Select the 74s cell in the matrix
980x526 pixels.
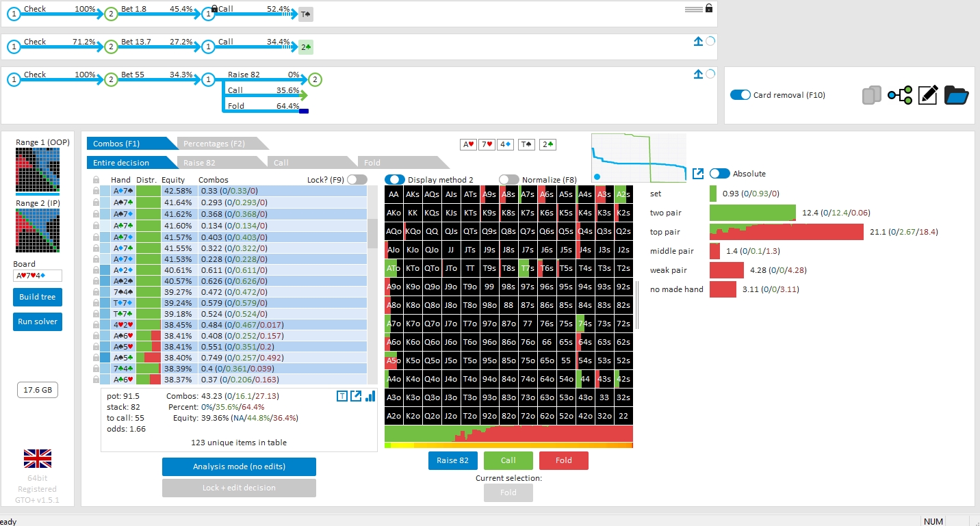(585, 324)
